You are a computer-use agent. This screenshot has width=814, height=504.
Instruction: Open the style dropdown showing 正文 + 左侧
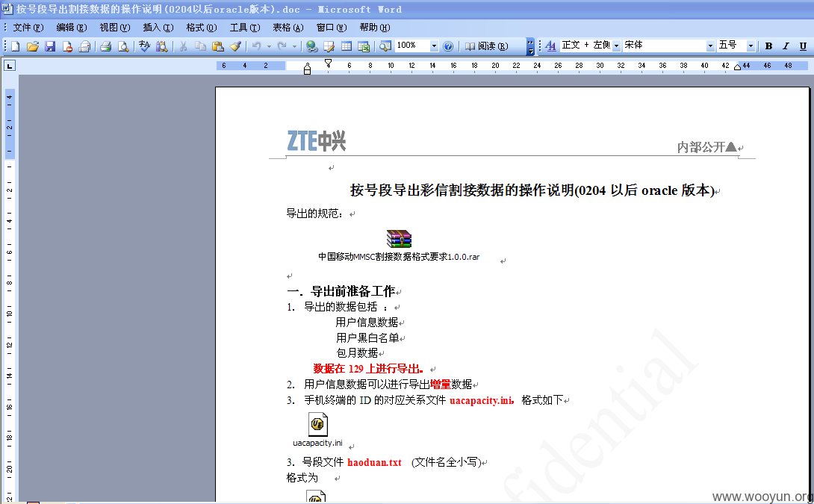pyautogui.click(x=616, y=46)
